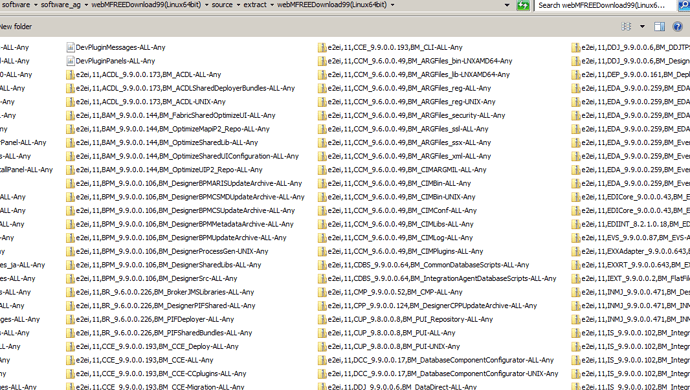Focus the Search webMFREEDownload99 field
This screenshot has height=390, width=690.
click(606, 5)
